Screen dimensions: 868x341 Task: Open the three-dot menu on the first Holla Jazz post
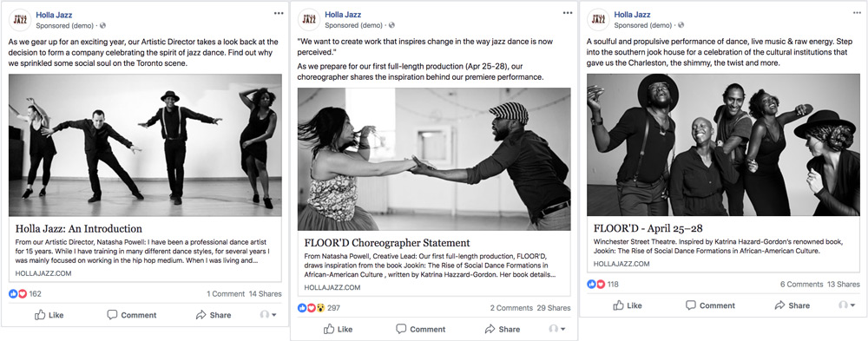(279, 14)
